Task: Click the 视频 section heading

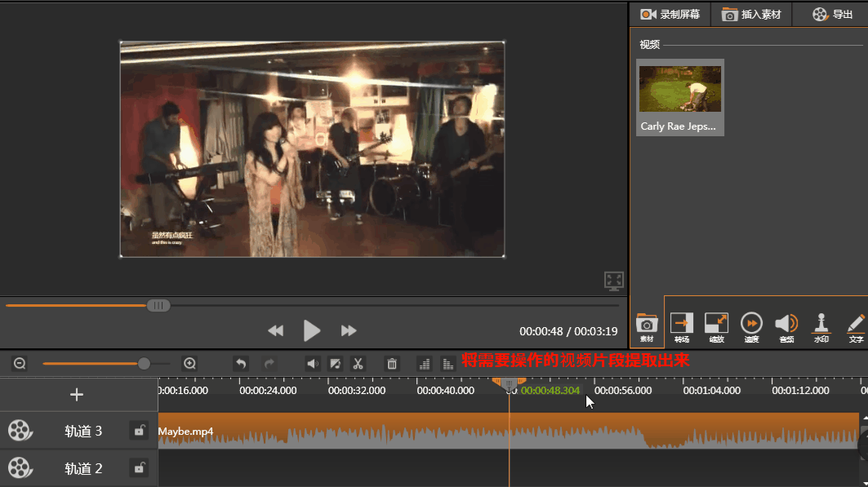Action: [x=649, y=45]
